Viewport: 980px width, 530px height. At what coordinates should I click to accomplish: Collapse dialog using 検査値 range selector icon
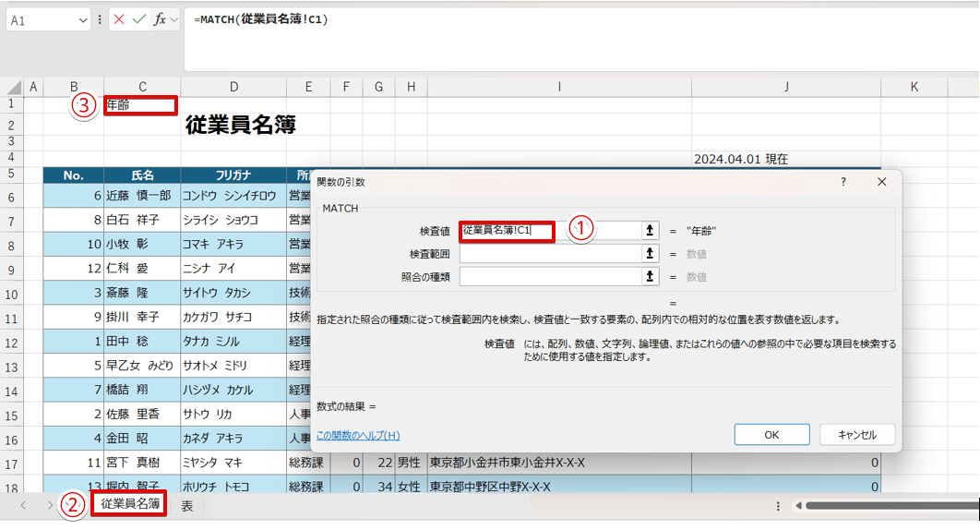[651, 230]
